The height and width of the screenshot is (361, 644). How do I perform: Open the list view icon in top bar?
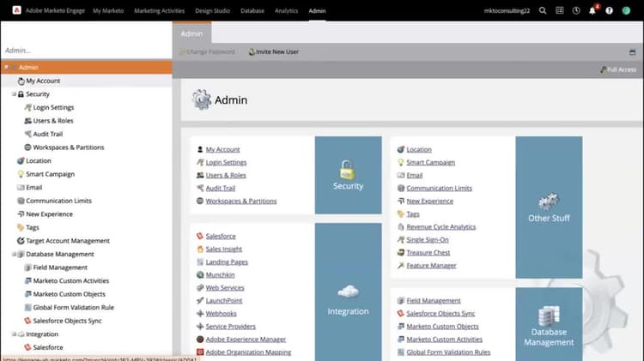[559, 10]
